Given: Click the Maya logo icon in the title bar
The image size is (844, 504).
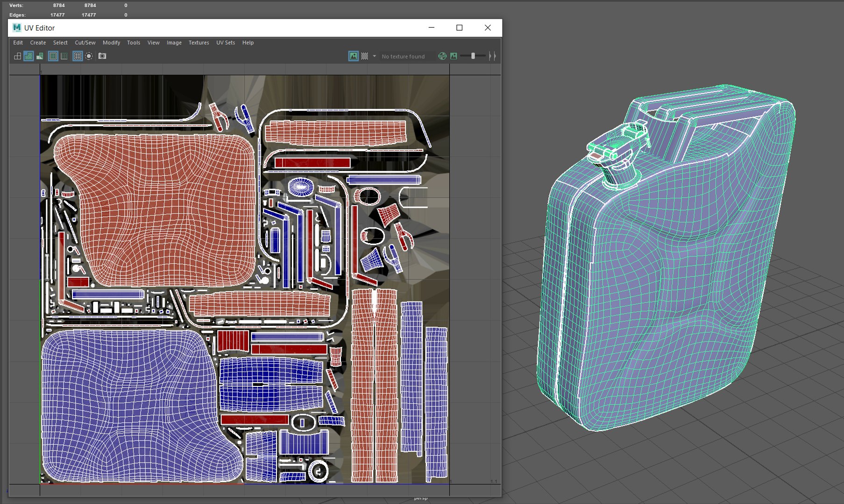Looking at the screenshot, I should [17, 28].
